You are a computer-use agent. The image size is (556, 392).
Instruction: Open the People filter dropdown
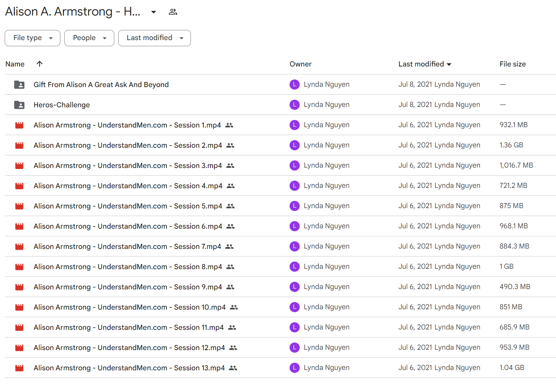pos(89,38)
